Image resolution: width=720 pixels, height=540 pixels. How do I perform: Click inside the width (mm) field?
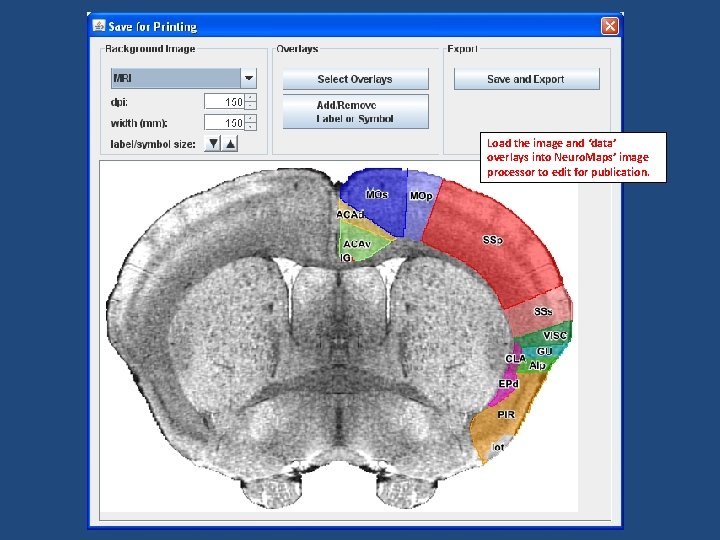click(x=224, y=123)
